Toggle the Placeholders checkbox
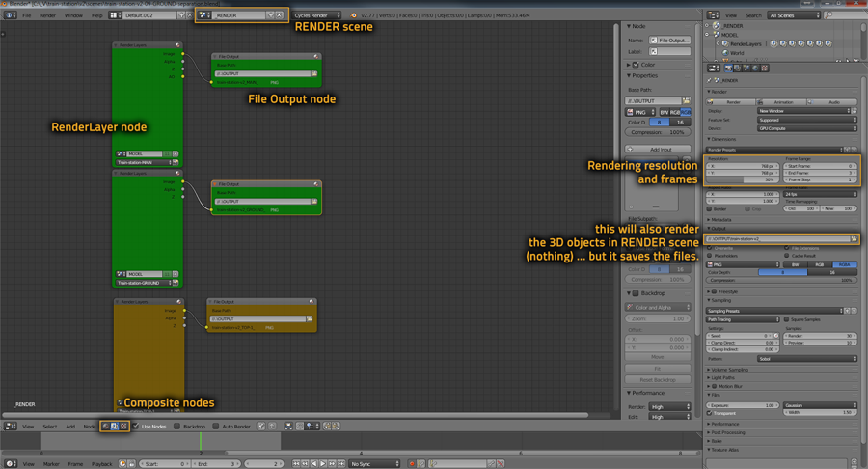The height and width of the screenshot is (469, 868). click(x=710, y=256)
